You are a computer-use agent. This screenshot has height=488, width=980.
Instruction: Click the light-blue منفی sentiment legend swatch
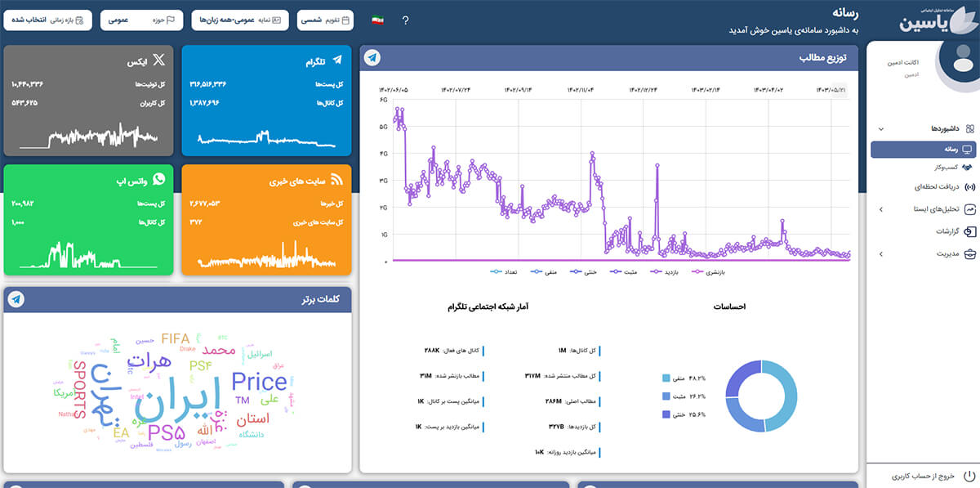tap(668, 378)
